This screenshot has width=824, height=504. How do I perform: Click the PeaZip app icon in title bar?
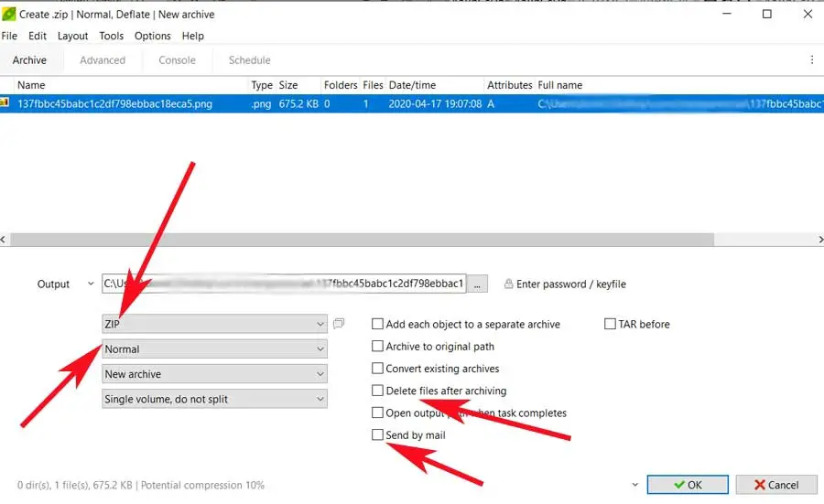(9, 14)
